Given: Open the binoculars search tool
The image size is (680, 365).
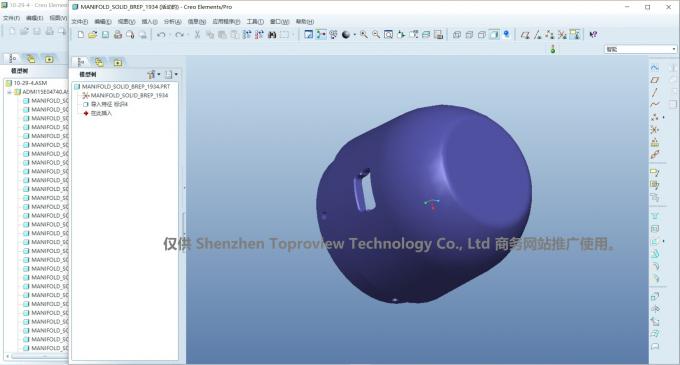Looking at the screenshot, I should [272, 35].
